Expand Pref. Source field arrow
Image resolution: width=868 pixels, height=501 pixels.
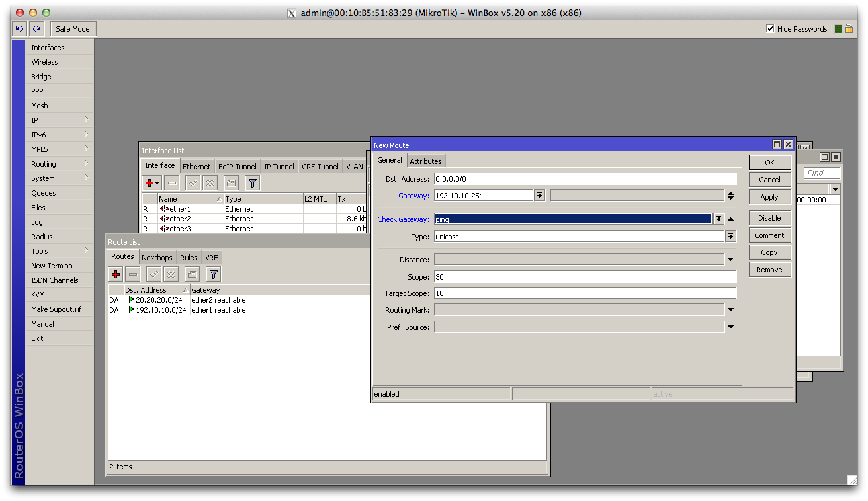(x=730, y=327)
